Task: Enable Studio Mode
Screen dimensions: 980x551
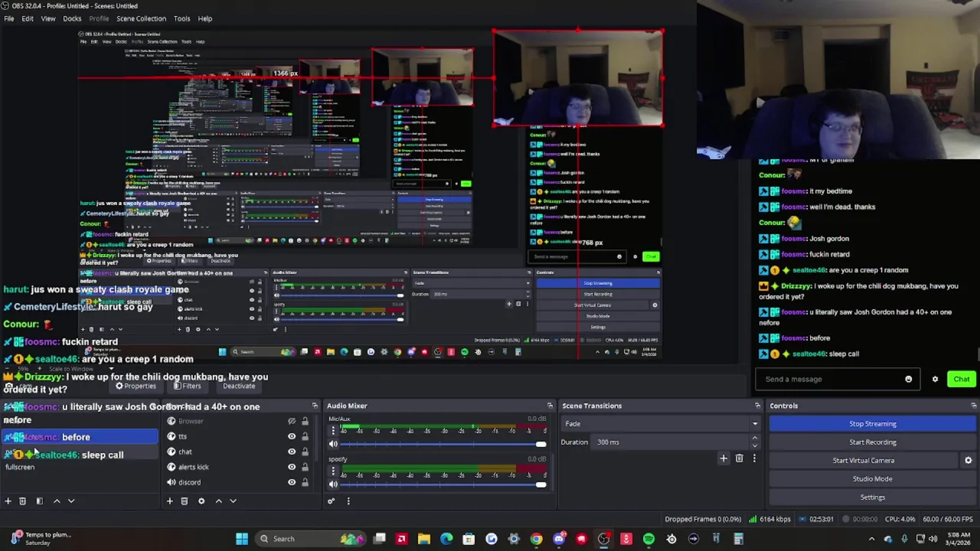Action: tap(873, 479)
